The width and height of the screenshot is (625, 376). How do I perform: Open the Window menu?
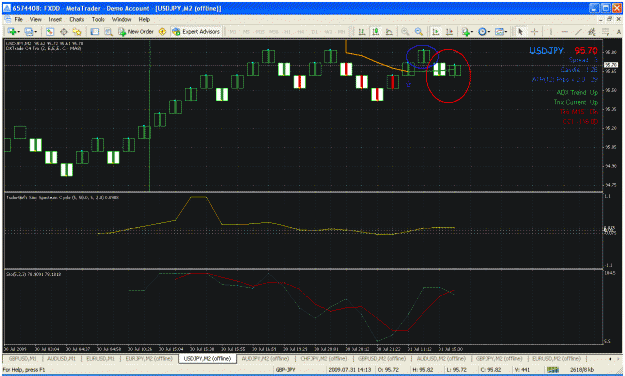pyautogui.click(x=121, y=19)
